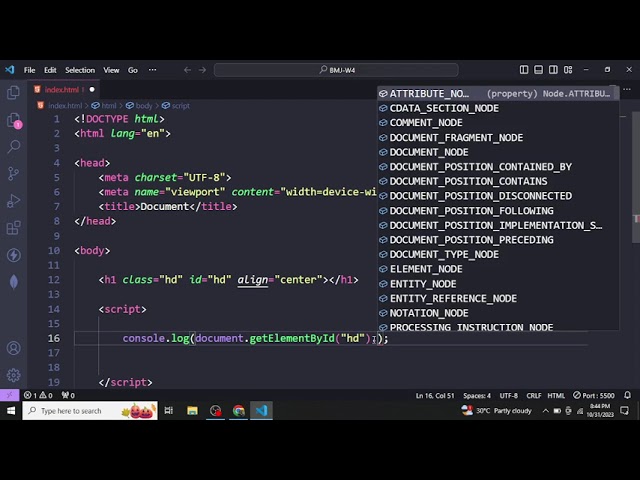The height and width of the screenshot is (480, 640).
Task: Select the ENTITY_NODE suggestion
Action: (x=498, y=284)
